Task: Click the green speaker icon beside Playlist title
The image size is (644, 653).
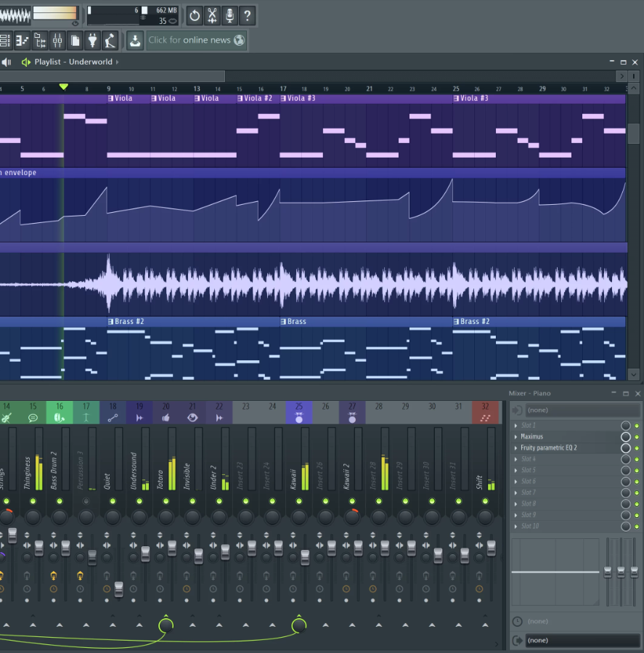Action: pyautogui.click(x=26, y=62)
